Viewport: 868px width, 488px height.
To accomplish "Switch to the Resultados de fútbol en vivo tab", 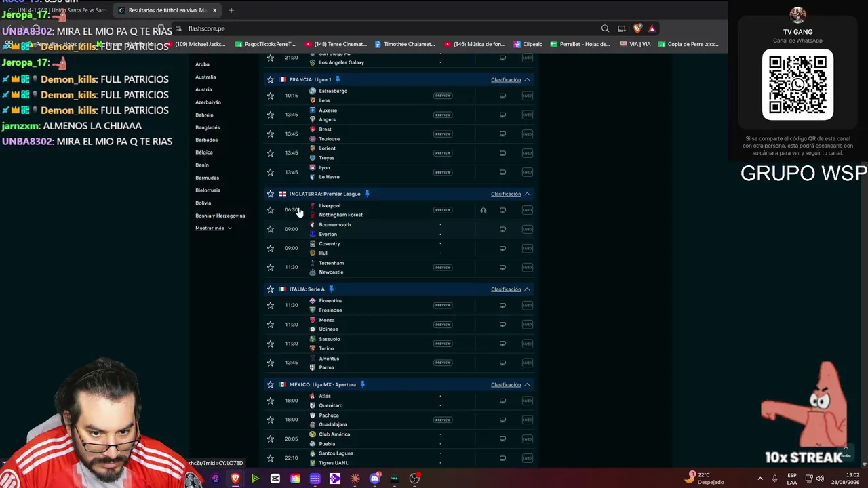I will [x=167, y=10].
